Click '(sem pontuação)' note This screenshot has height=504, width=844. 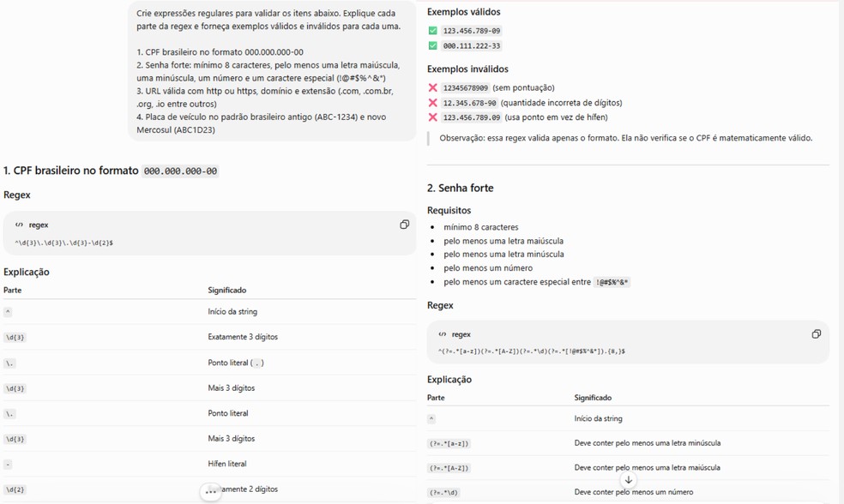coord(523,87)
